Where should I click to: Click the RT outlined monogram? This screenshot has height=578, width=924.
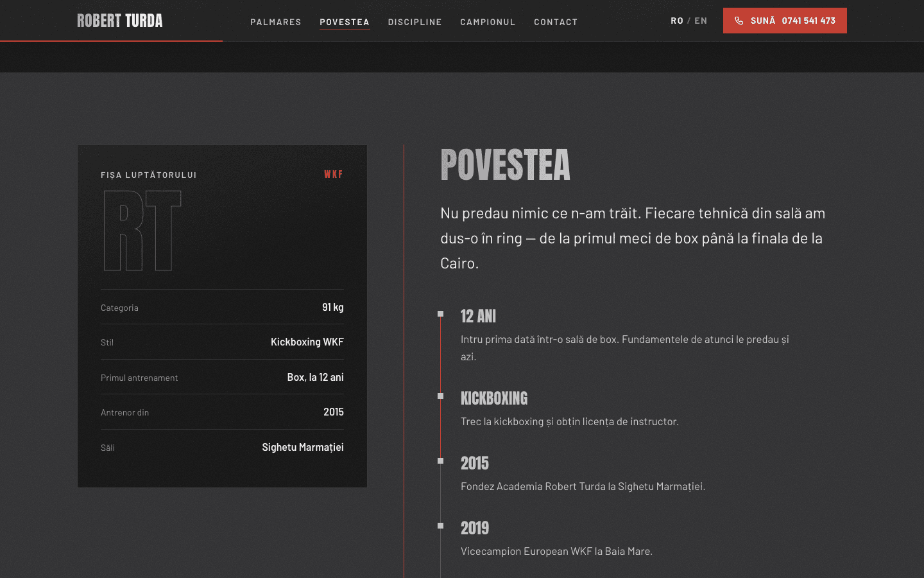(142, 231)
